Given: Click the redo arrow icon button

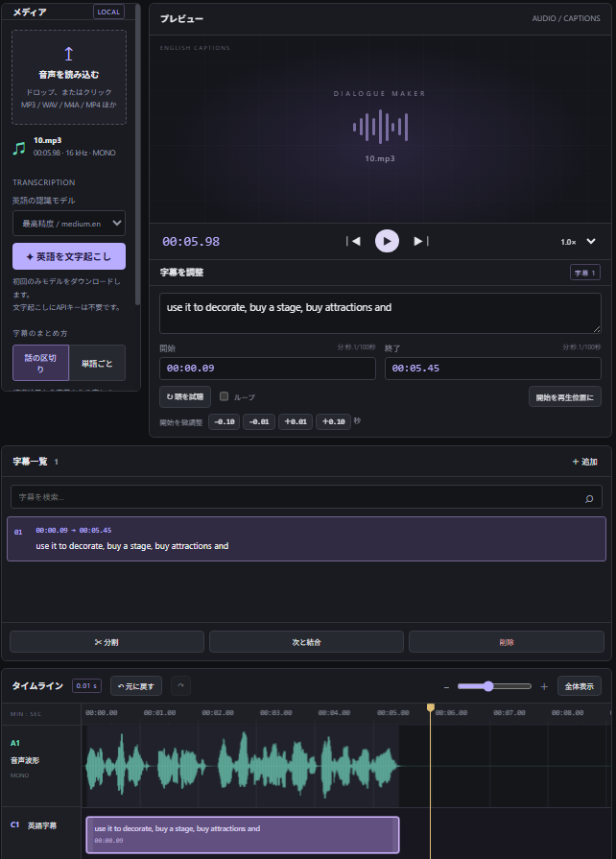Looking at the screenshot, I should [180, 685].
